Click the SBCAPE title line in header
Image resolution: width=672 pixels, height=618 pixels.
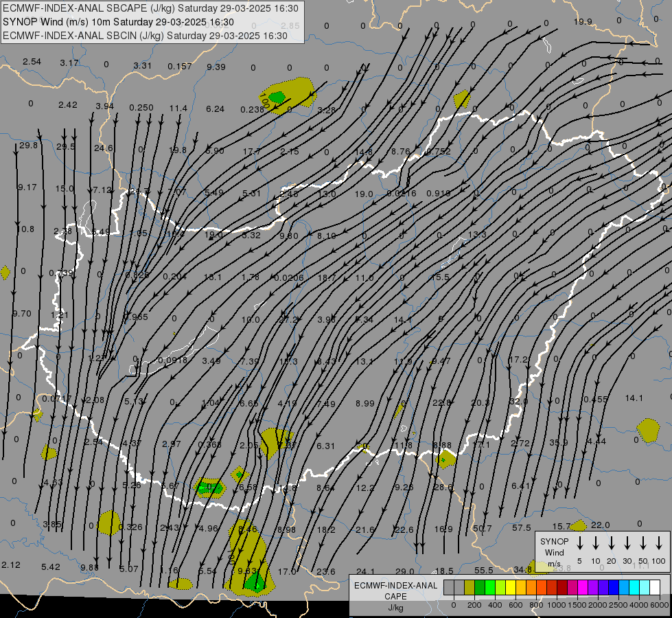coord(150,8)
